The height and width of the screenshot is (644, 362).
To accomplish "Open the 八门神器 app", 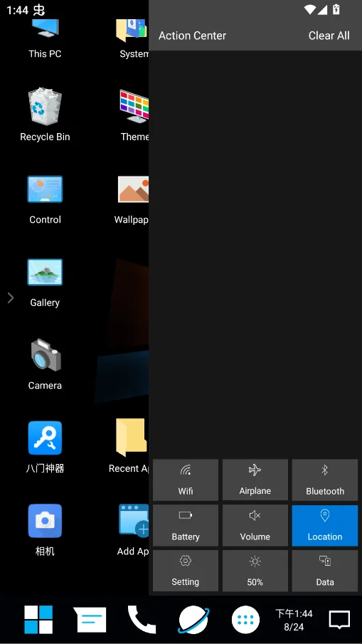I will (45, 448).
